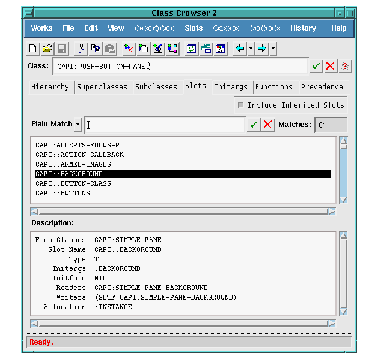Open the View menu

click(x=116, y=28)
